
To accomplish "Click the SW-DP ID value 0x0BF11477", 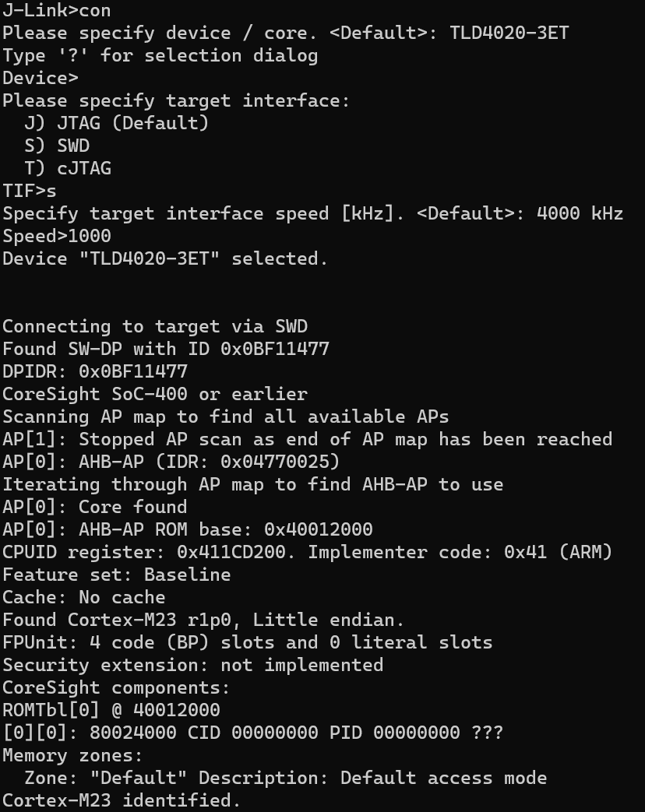I will point(275,349).
